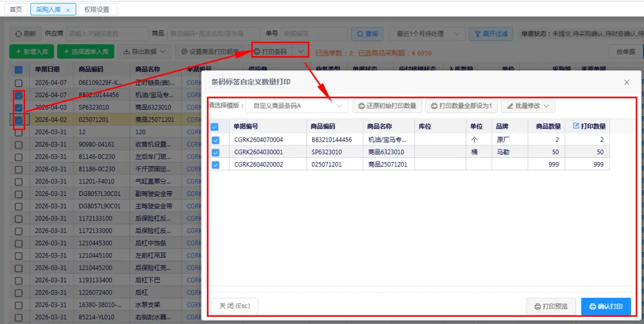644x324 pixels.
Task: Click the 库位 column header in dialog
Action: tap(440, 126)
